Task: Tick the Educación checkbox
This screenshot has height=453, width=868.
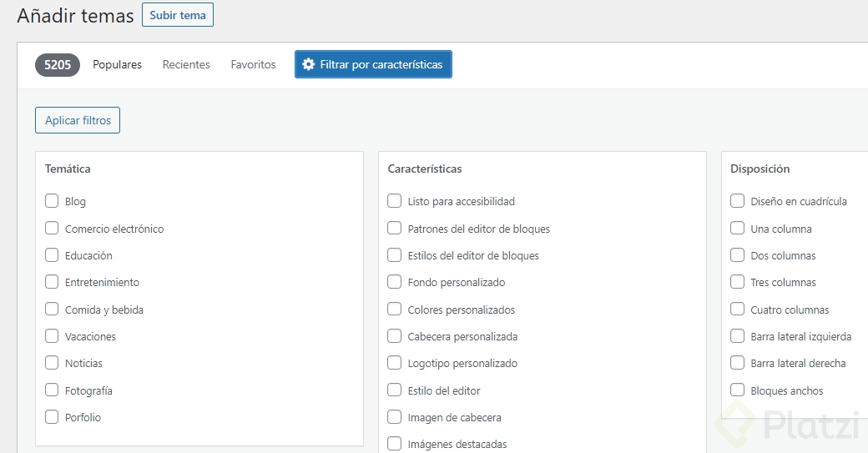Action: tap(52, 255)
